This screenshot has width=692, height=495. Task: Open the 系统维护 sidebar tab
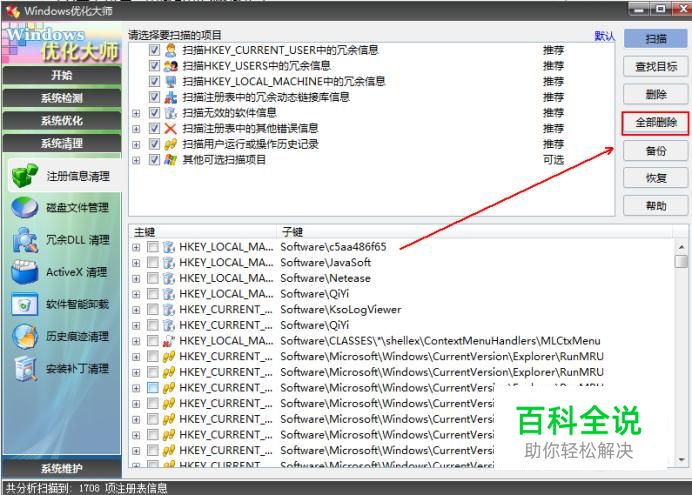62,469
